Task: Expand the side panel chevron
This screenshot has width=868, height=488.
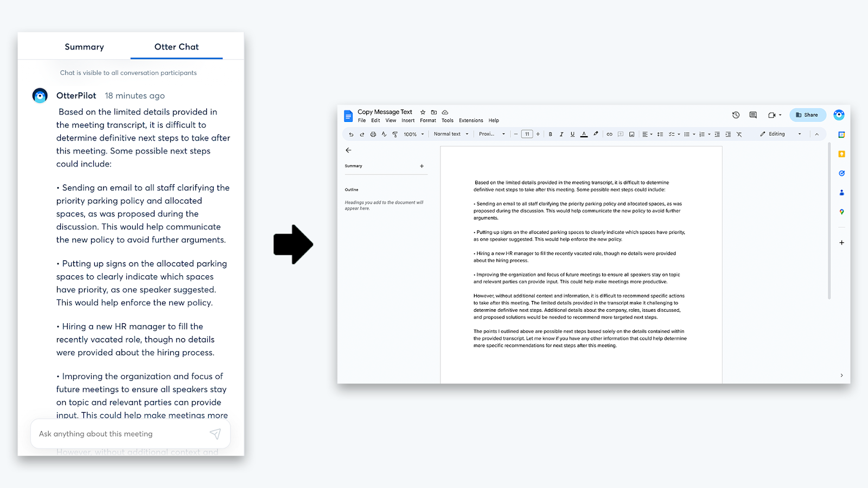Action: tap(841, 375)
